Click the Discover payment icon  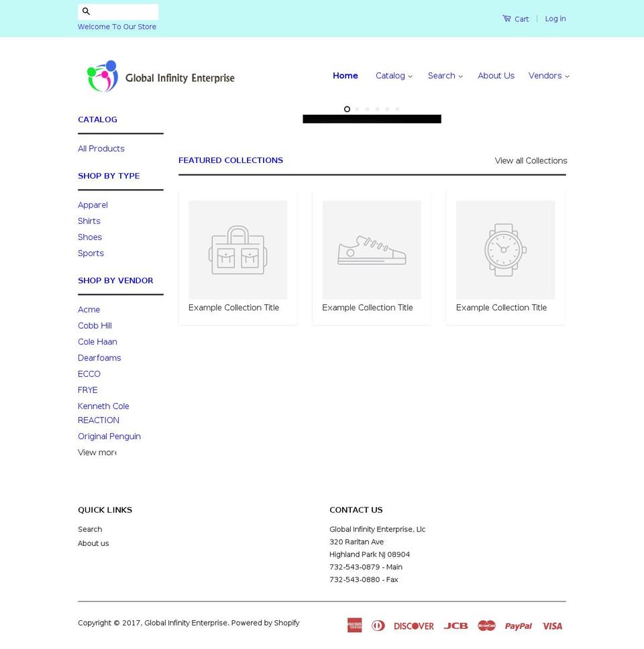pos(413,626)
